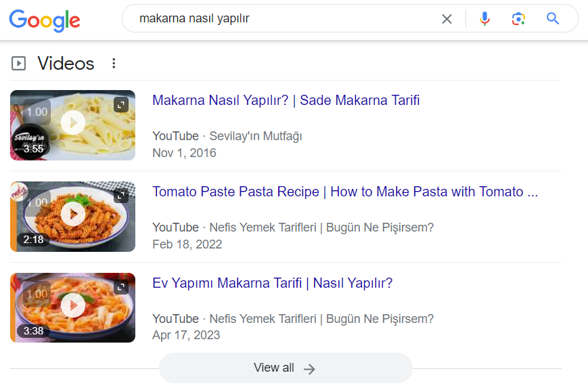Viewport: 588px width, 392px height.
Task: Open 'Ev Yapımı Makarna Tarifi' link
Action: (272, 284)
